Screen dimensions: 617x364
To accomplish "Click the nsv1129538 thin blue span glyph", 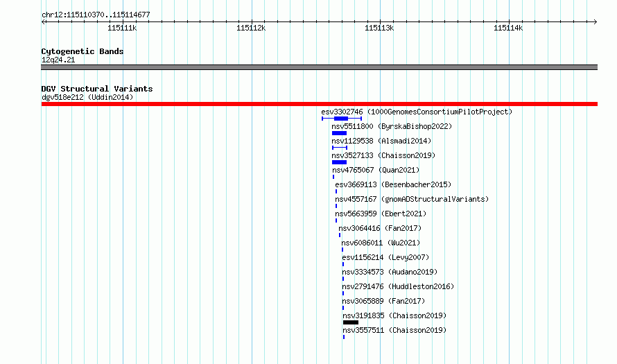I will [x=340, y=148].
